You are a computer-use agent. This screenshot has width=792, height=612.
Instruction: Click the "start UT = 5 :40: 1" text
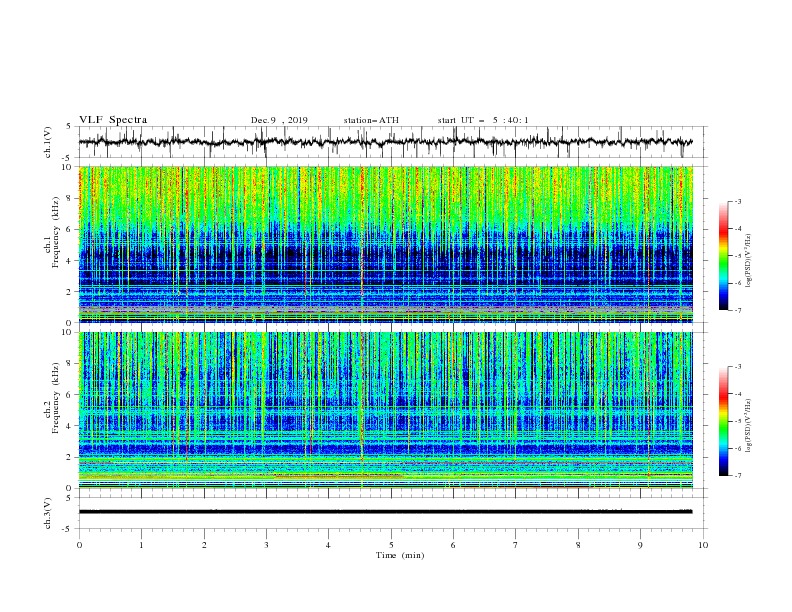point(483,120)
